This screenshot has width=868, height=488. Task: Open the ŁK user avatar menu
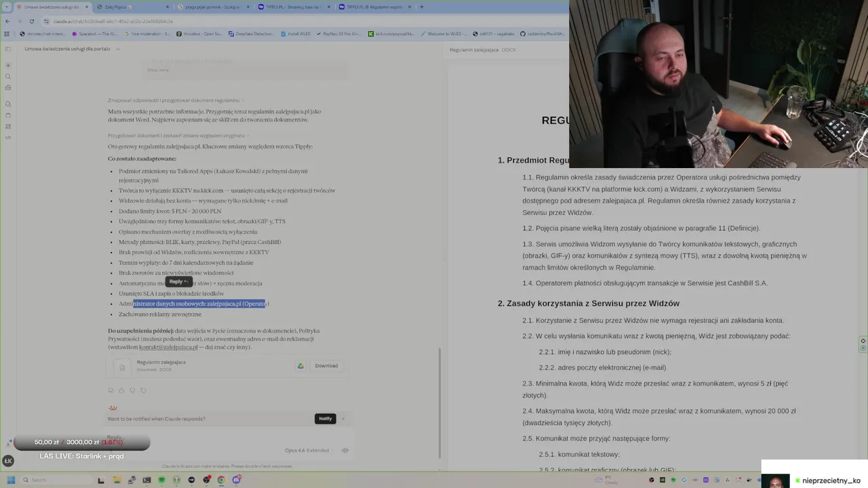point(8,461)
